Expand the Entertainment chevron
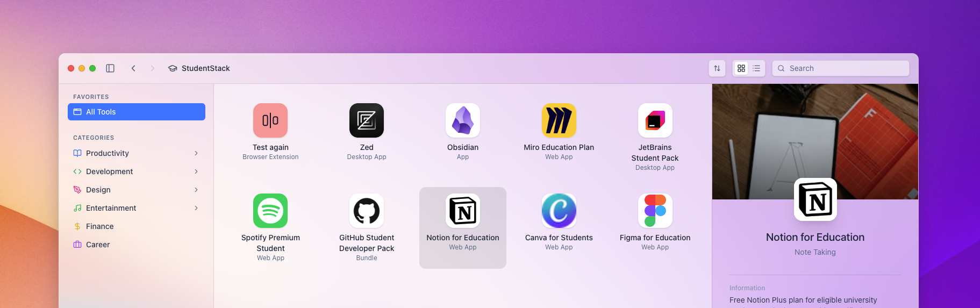Viewport: 980px width, 308px height. coord(196,208)
